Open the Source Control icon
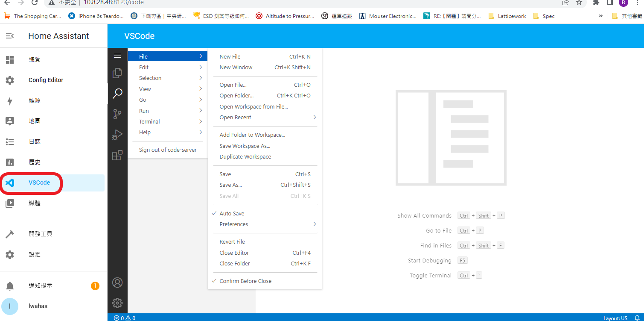644x321 pixels. click(x=117, y=114)
